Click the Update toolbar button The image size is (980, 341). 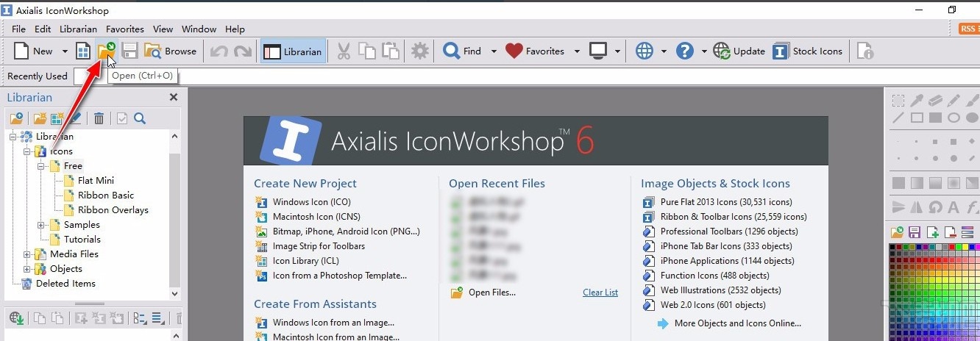739,51
